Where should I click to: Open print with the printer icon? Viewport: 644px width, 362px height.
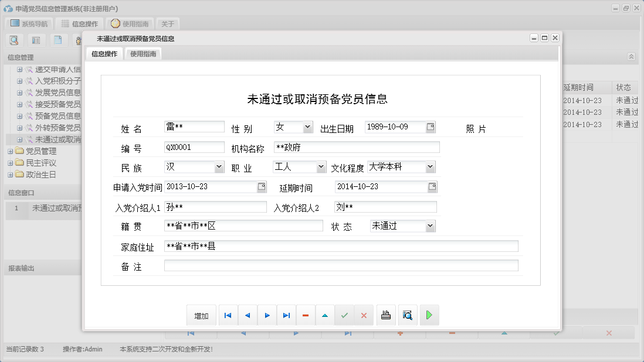click(x=385, y=315)
